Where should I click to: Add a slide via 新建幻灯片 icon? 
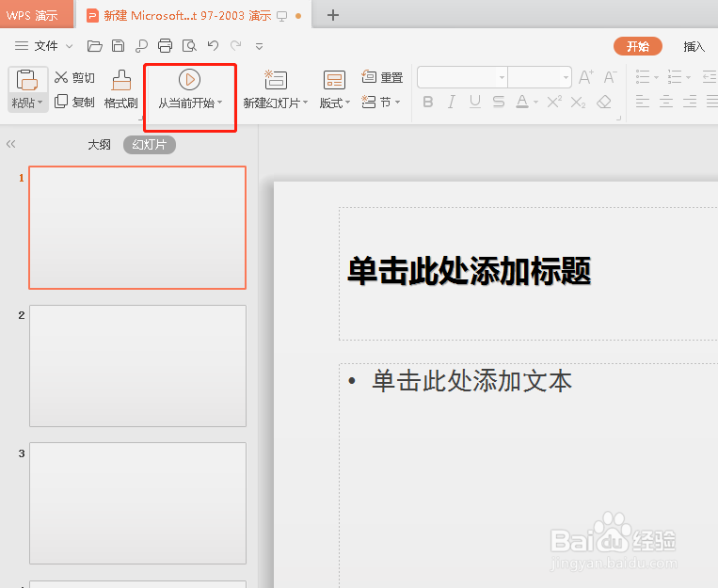point(276,80)
